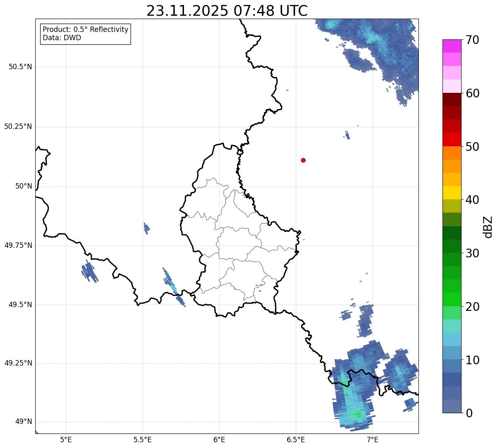
Task: Click the dBZ colorbar axis label
Action: (488, 226)
